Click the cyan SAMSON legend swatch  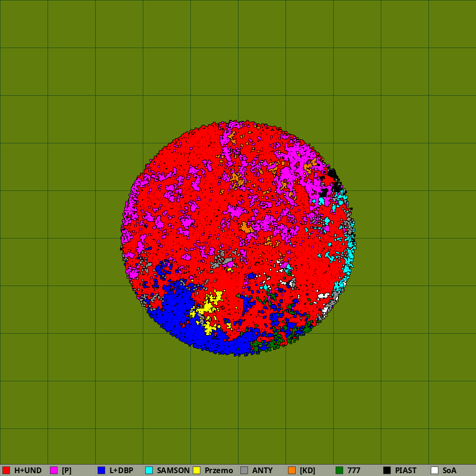(x=149, y=470)
